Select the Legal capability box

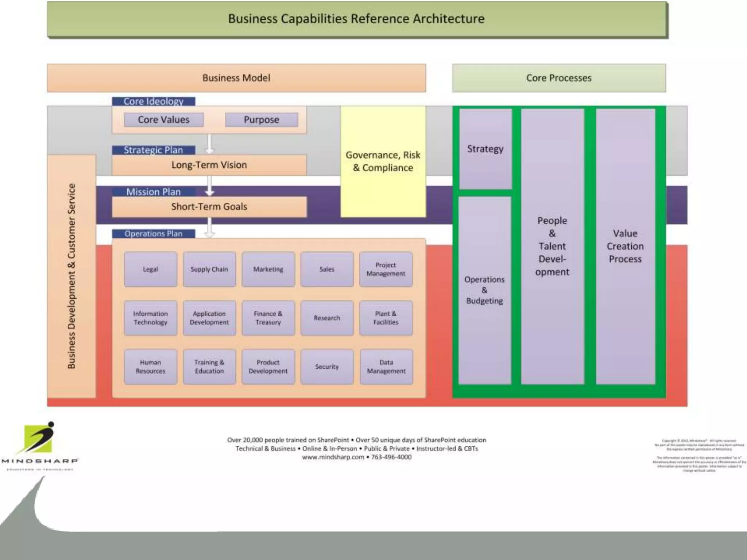(150, 269)
